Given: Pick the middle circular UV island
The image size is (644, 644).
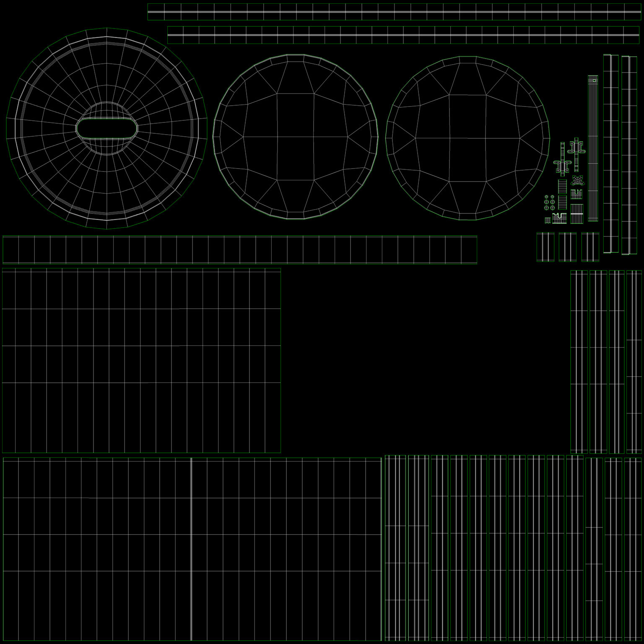Looking at the screenshot, I should (296, 137).
